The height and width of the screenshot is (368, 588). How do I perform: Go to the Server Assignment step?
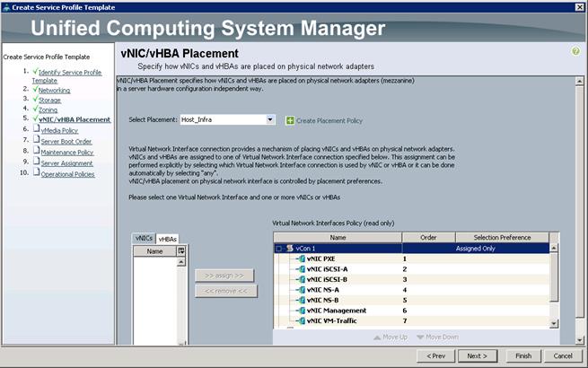tap(66, 163)
